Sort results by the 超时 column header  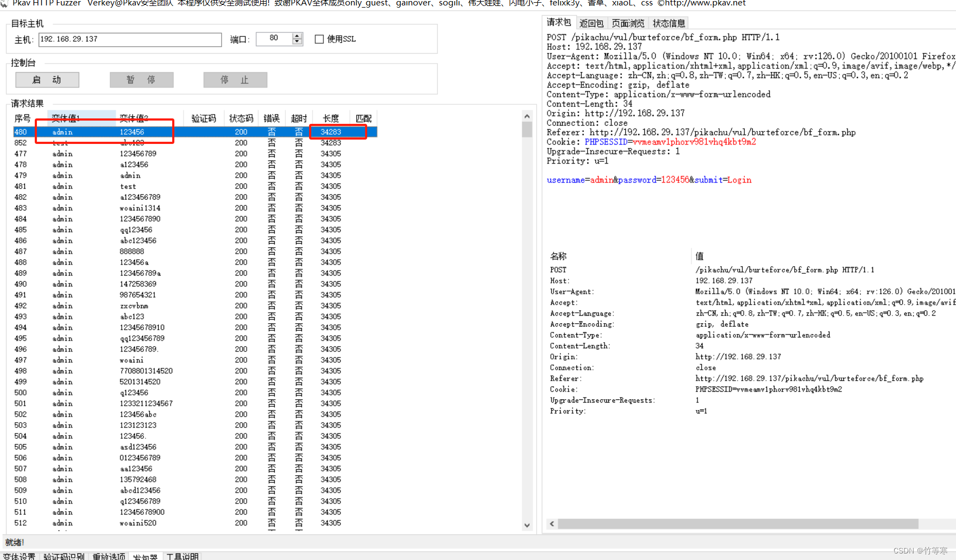point(299,118)
